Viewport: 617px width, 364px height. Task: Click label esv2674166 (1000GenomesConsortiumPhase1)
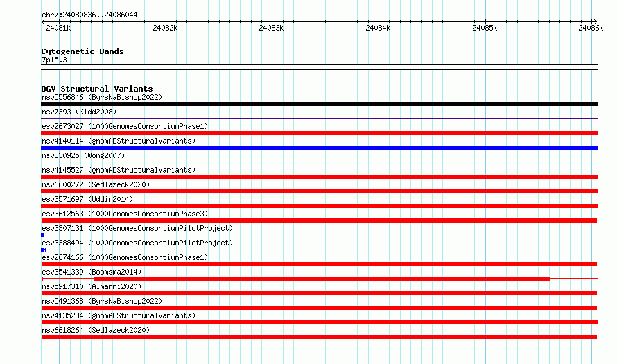[x=125, y=257]
